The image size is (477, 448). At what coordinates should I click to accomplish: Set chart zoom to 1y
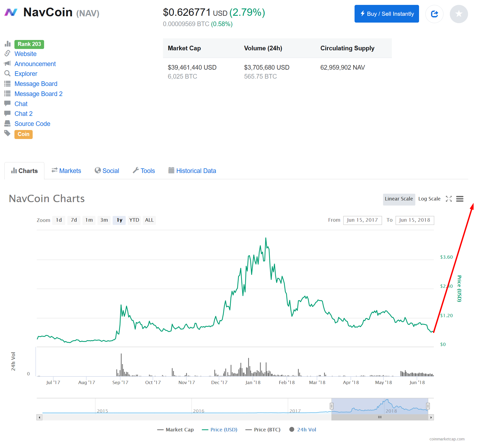click(x=119, y=220)
